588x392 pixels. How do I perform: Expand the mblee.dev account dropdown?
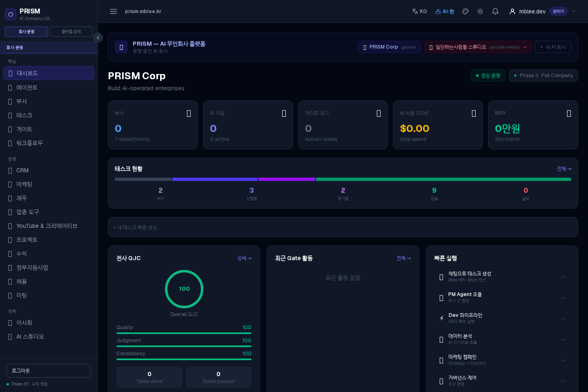tap(574, 11)
